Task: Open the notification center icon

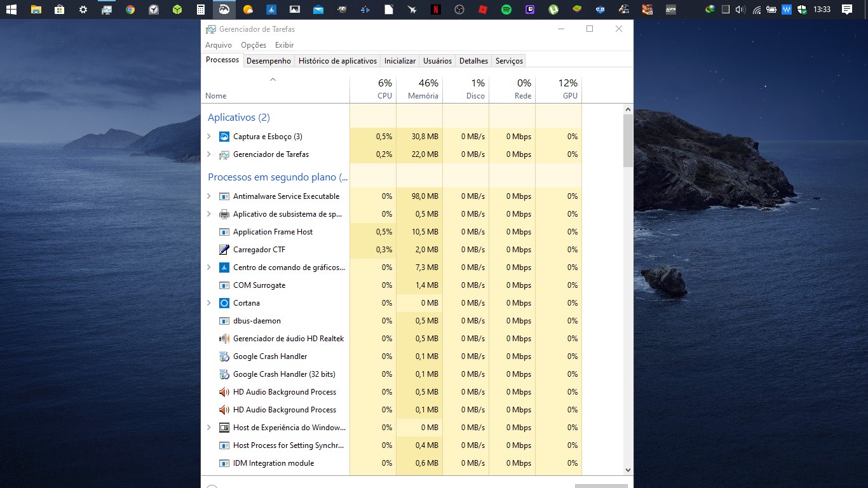Action: [846, 10]
